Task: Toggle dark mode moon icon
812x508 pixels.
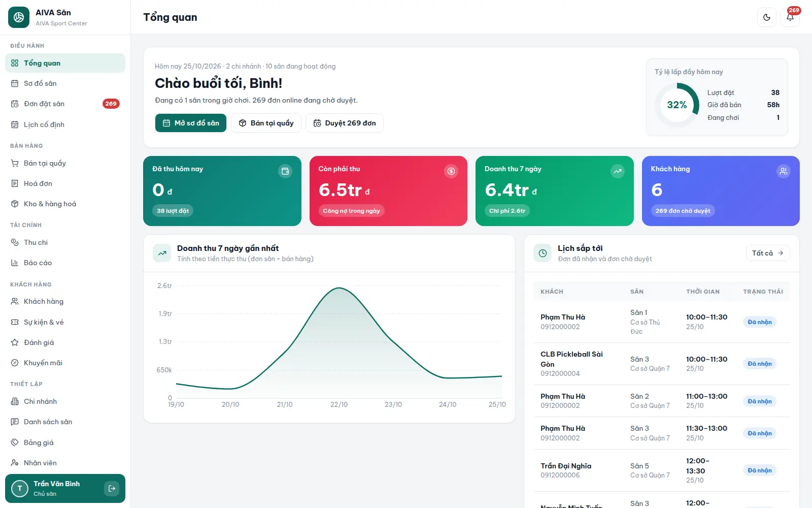Action: [x=767, y=17]
